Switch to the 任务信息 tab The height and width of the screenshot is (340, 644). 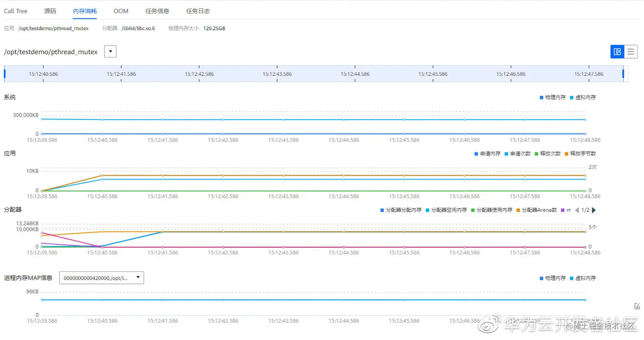(157, 11)
